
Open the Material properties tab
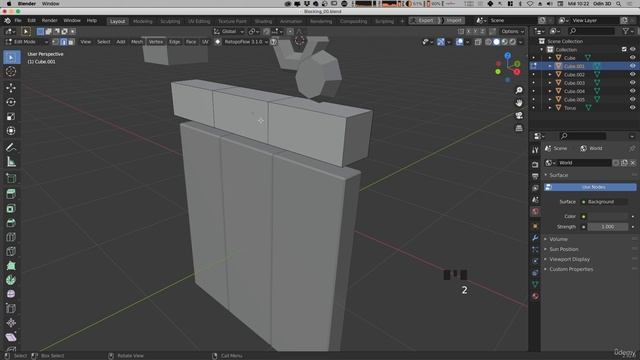[535, 296]
